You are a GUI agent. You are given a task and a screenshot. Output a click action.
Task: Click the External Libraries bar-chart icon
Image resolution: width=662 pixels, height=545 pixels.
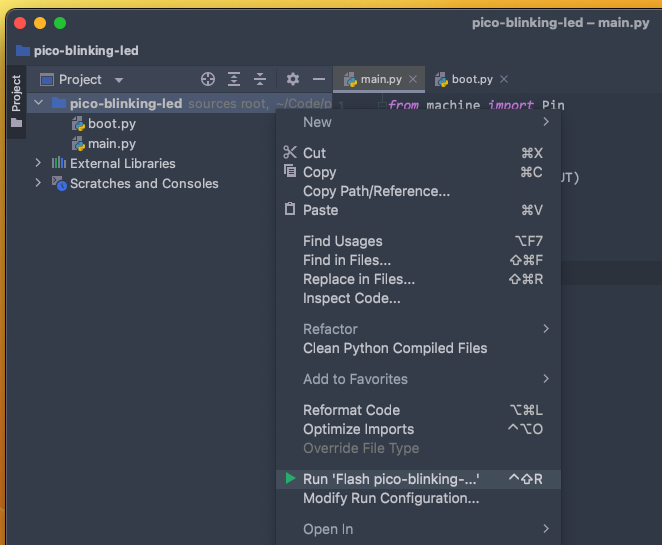[x=59, y=163]
